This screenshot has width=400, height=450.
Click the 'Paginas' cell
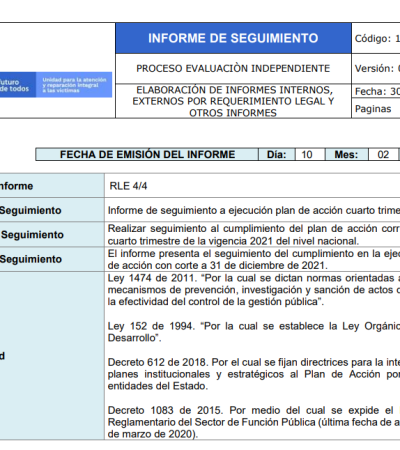376,109
